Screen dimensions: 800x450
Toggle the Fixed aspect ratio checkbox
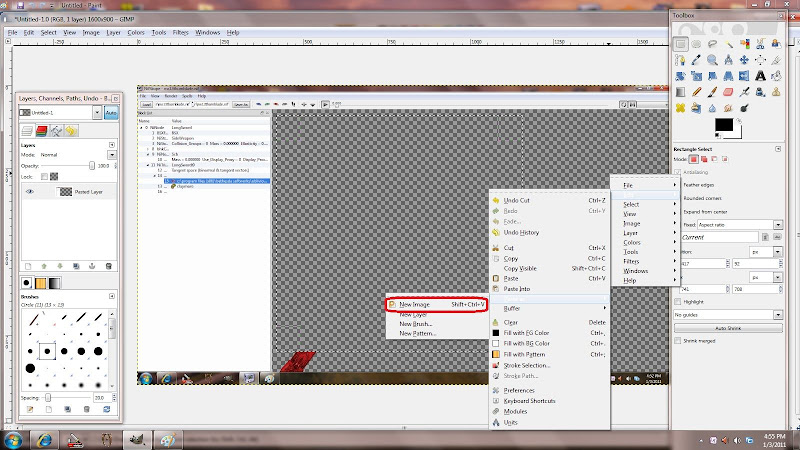tap(678, 225)
